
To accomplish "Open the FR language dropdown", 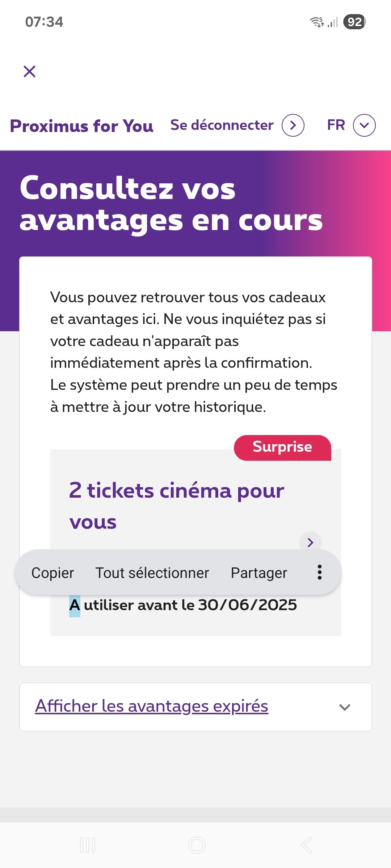I will (x=364, y=125).
